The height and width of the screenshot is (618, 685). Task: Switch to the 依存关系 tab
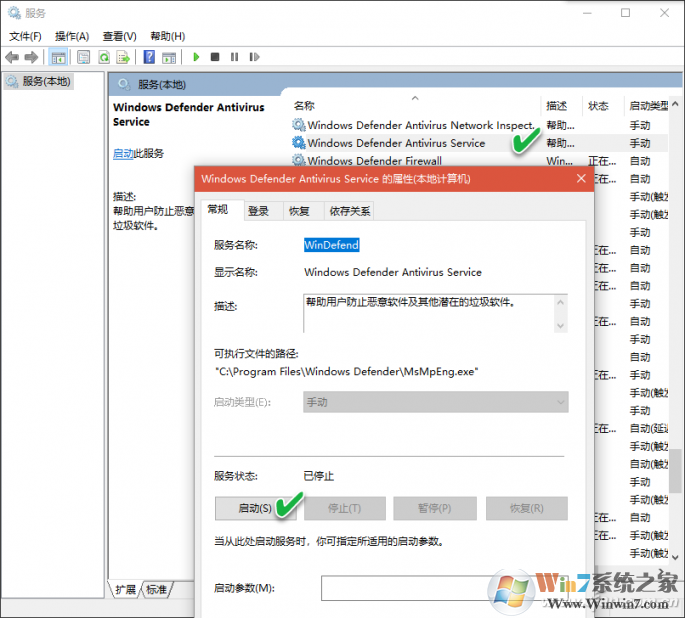[x=349, y=211]
